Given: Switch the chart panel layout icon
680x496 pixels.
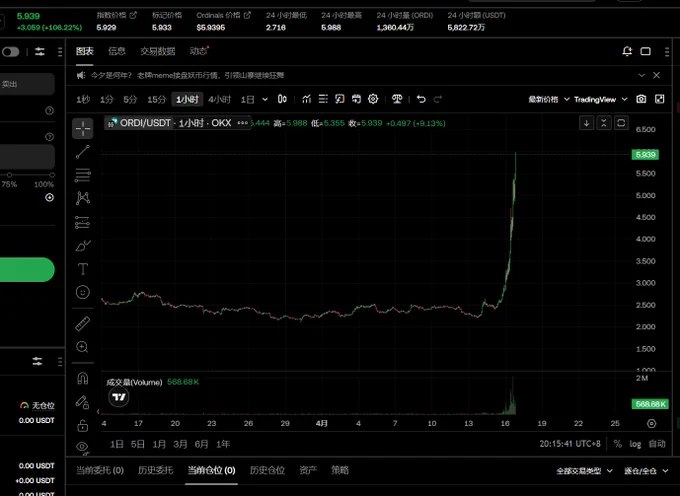Looking at the screenshot, I should pyautogui.click(x=646, y=52).
